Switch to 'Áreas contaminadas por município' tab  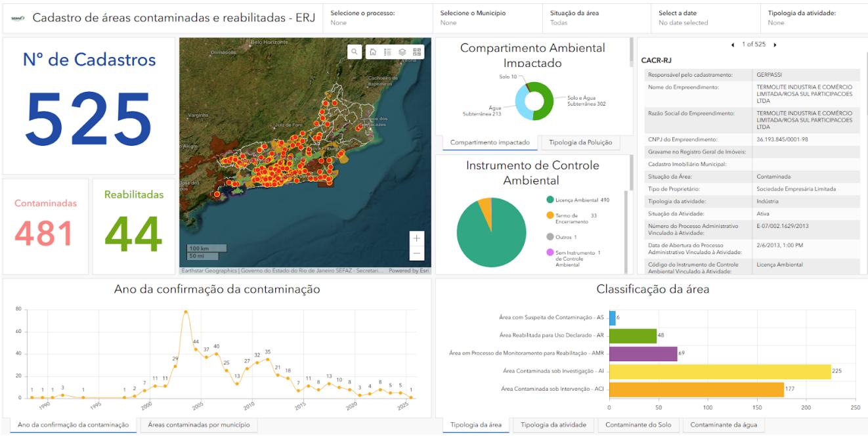199,425
